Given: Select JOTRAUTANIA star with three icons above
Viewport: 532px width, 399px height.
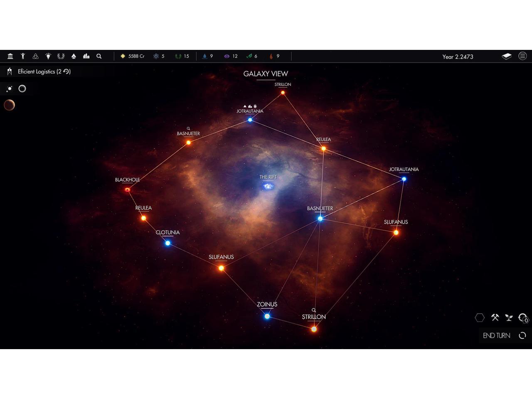Looking at the screenshot, I should [x=250, y=120].
